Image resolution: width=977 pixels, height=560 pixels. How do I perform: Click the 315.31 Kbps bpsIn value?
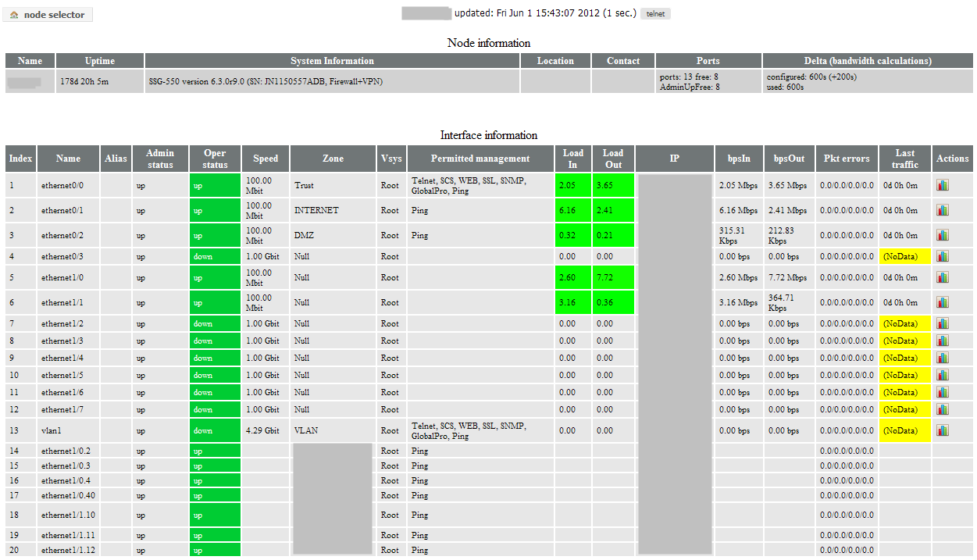coord(732,235)
